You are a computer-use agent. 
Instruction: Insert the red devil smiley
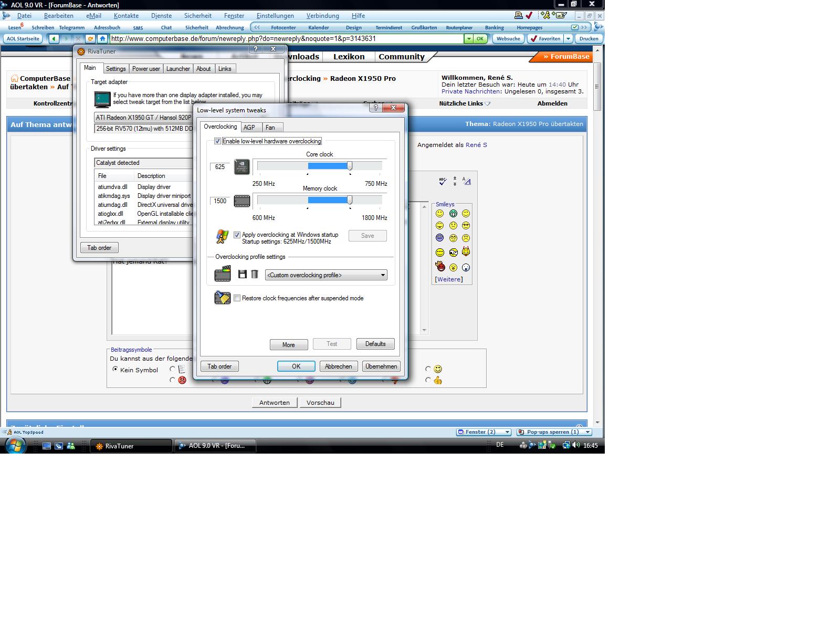466,251
